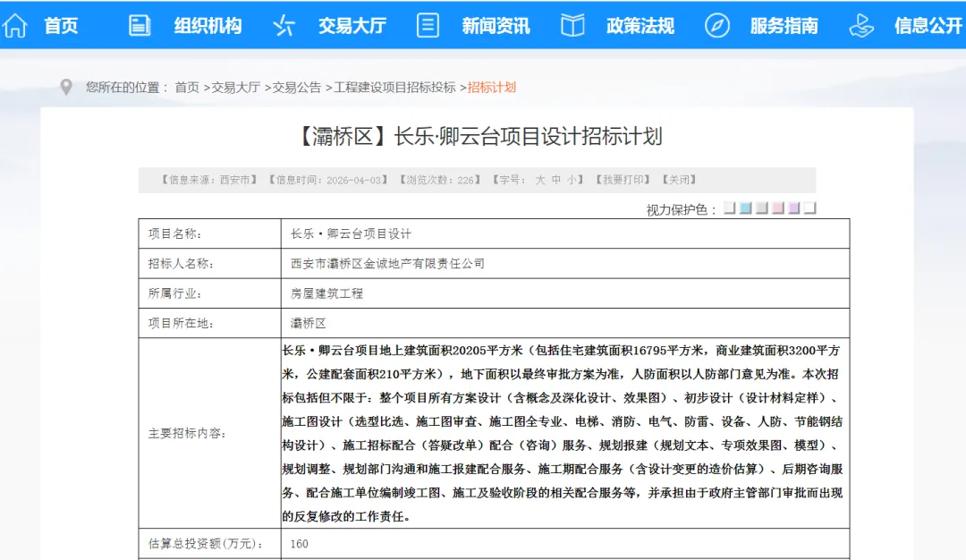Click the home house icon
Image resolution: width=966 pixels, height=560 pixels.
[x=15, y=26]
